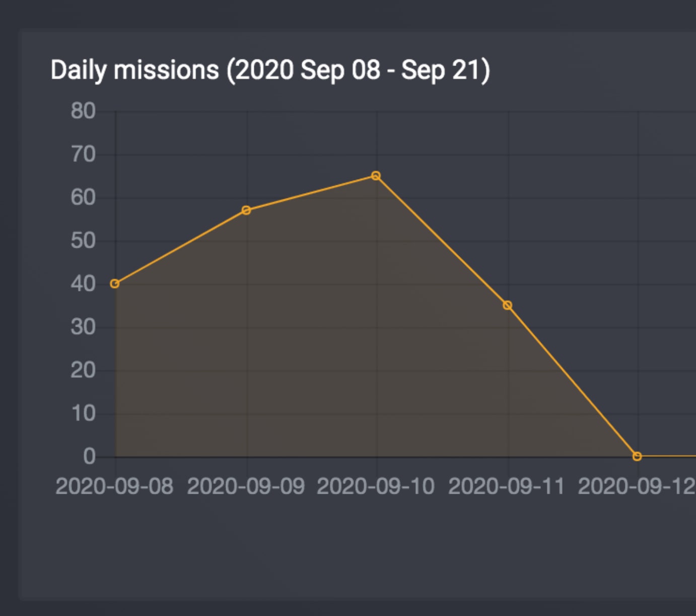Select the 30 y-axis label

point(83,328)
